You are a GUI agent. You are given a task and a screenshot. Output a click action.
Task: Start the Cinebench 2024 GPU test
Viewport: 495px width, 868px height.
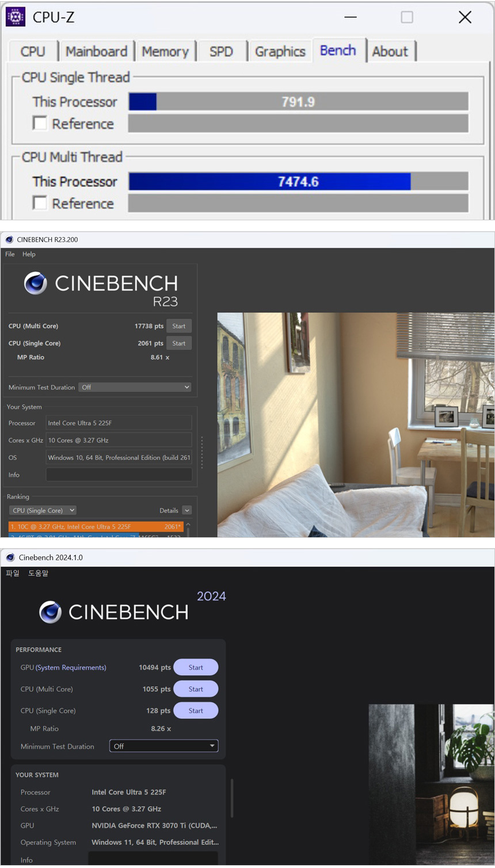pos(196,667)
